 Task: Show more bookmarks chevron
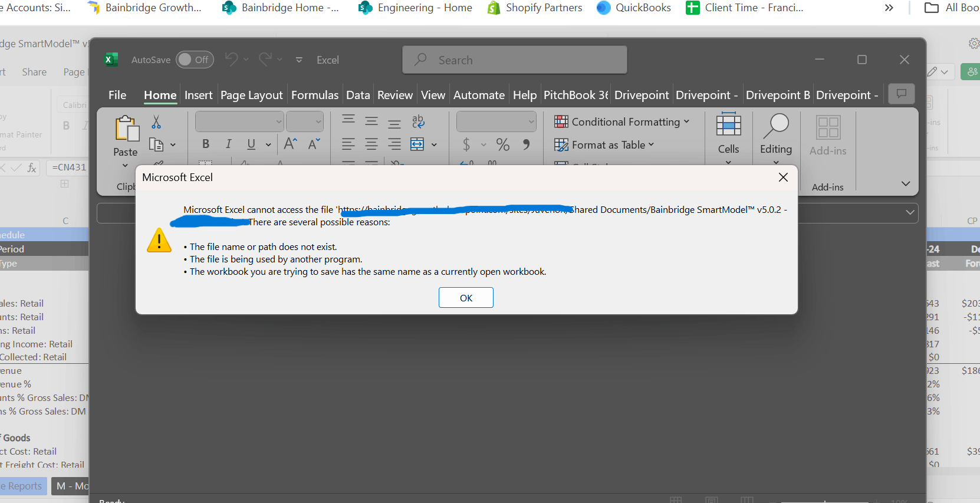tap(889, 8)
